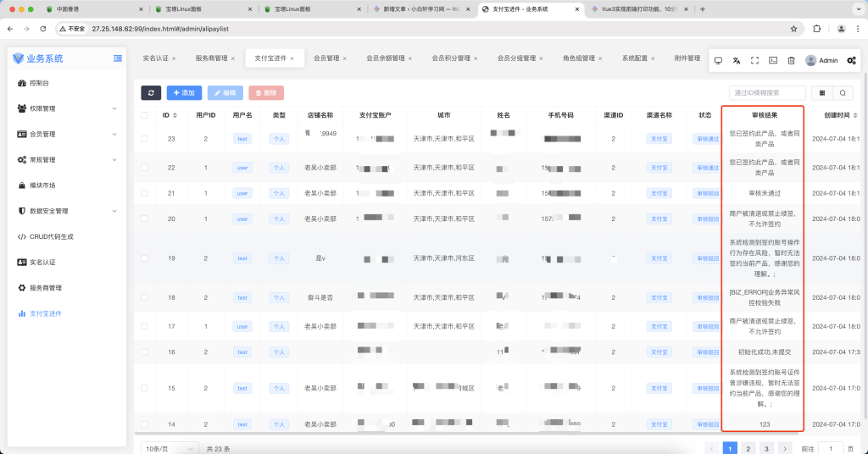Viewport: 868px width, 454px height.
Task: Sort by 创建时间 column arrows
Action: coord(855,115)
